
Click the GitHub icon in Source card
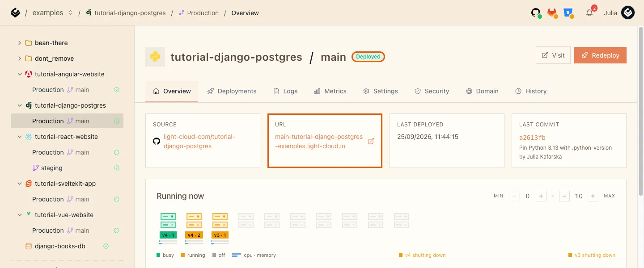(x=157, y=141)
